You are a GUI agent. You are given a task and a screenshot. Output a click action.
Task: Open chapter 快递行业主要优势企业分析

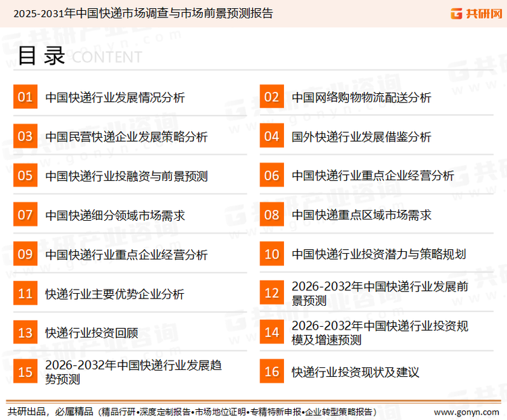pos(115,294)
